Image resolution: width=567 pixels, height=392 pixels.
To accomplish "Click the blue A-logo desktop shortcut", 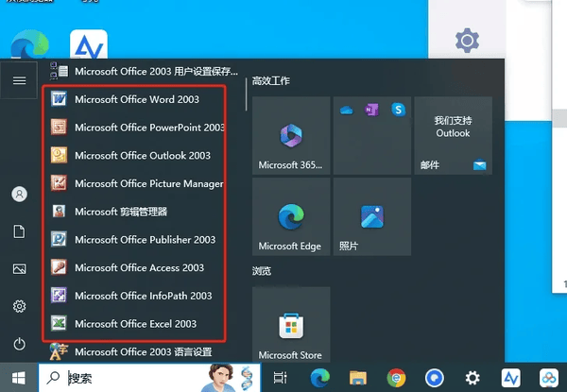I will pyautogui.click(x=89, y=44).
